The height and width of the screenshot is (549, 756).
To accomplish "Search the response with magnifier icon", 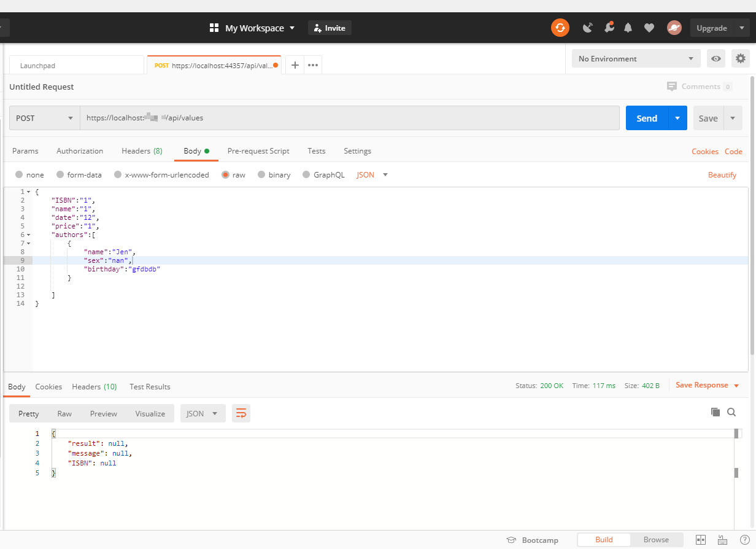I will (731, 412).
